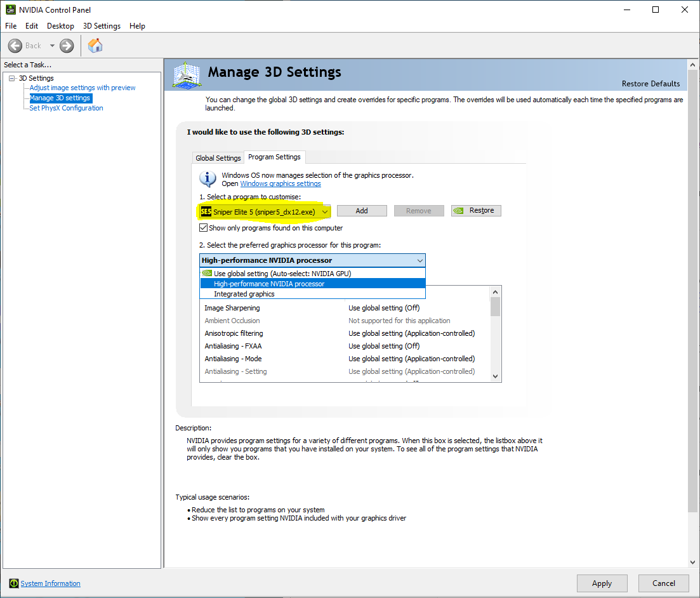The width and height of the screenshot is (700, 598).
Task: Switch to the Global Settings tab
Action: (218, 158)
